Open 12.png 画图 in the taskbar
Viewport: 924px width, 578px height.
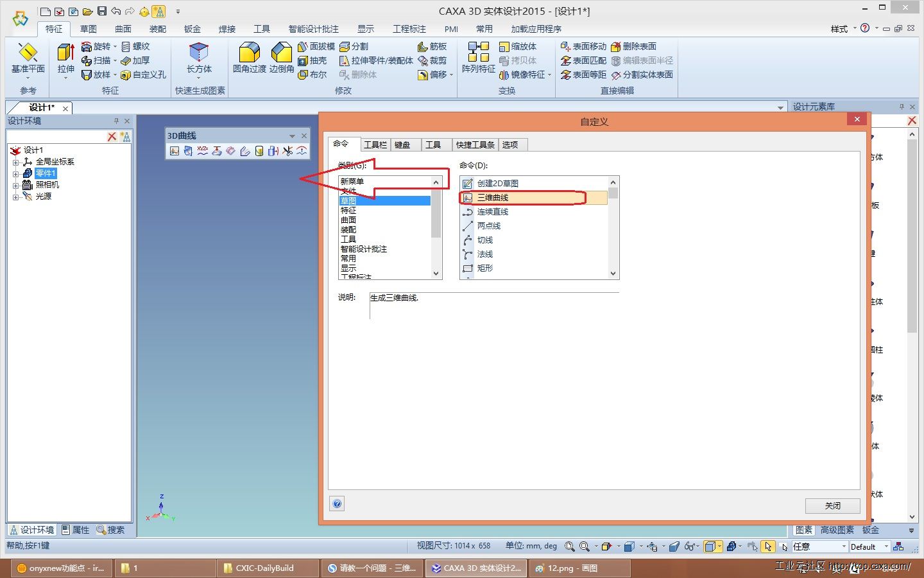579,568
